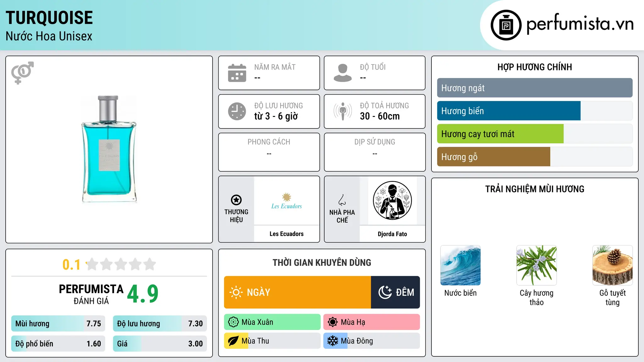Click the sun icon beside Ngày

pos(236,292)
